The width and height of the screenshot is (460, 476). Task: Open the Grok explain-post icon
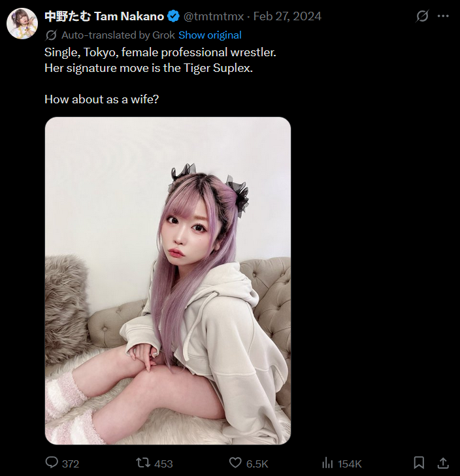tap(422, 16)
